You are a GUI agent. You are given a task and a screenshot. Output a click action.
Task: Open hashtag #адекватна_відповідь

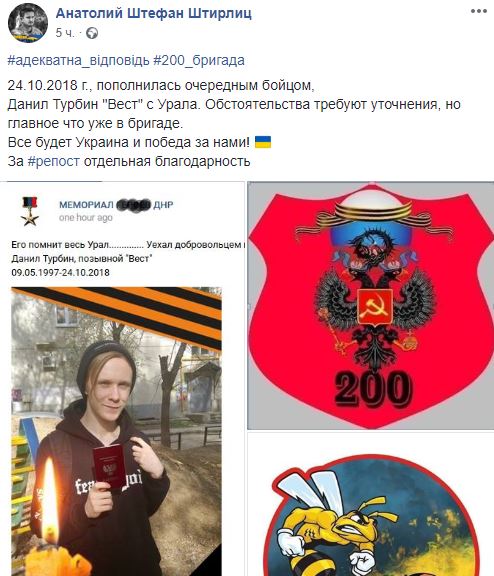[x=79, y=60]
